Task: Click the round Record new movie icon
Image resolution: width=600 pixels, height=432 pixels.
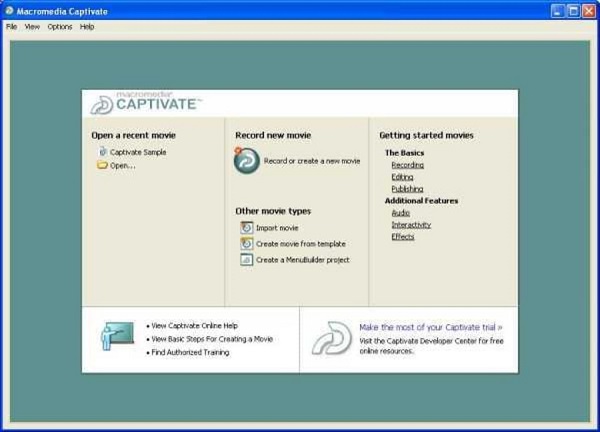Action: click(246, 161)
